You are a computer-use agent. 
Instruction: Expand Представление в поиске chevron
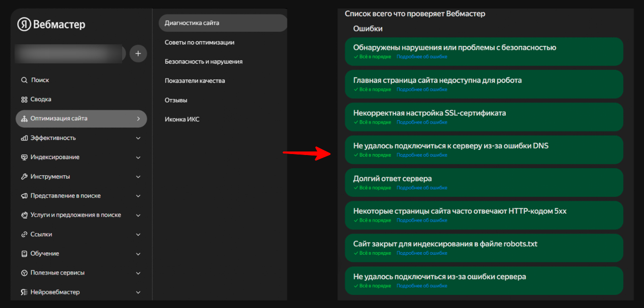click(138, 196)
